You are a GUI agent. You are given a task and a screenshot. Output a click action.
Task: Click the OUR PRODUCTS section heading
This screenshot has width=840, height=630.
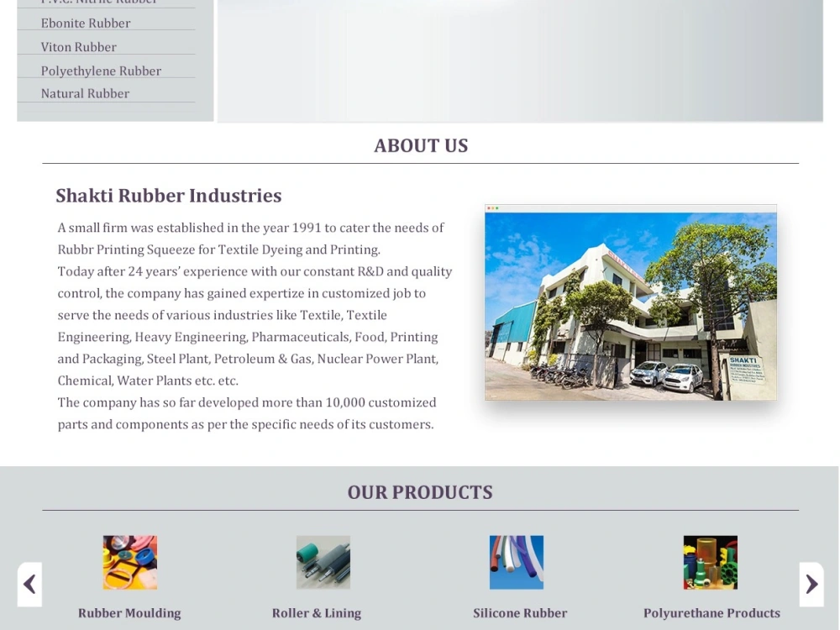click(x=420, y=492)
